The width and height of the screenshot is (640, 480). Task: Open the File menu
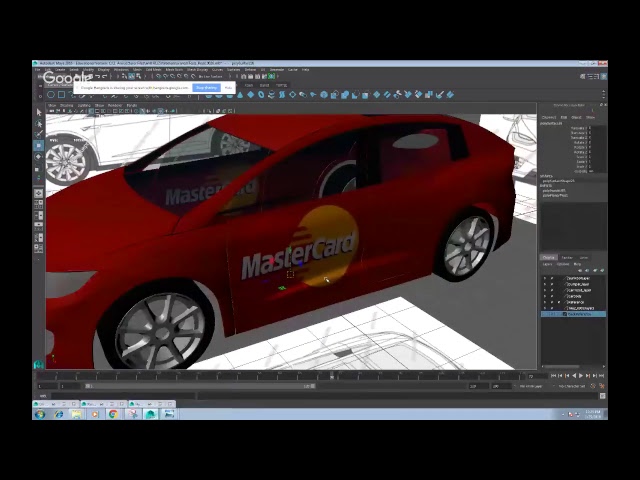tap(38, 70)
